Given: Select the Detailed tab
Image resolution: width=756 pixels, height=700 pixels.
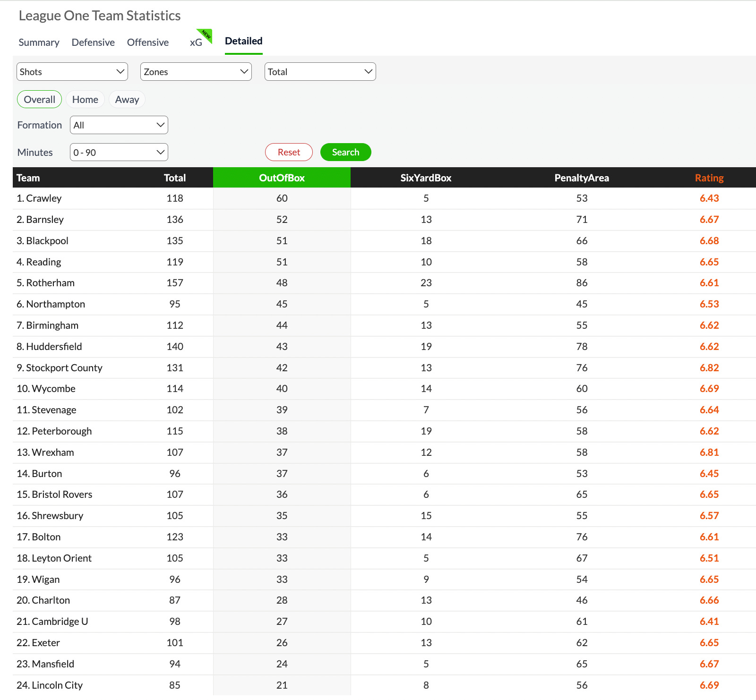Looking at the screenshot, I should (244, 41).
